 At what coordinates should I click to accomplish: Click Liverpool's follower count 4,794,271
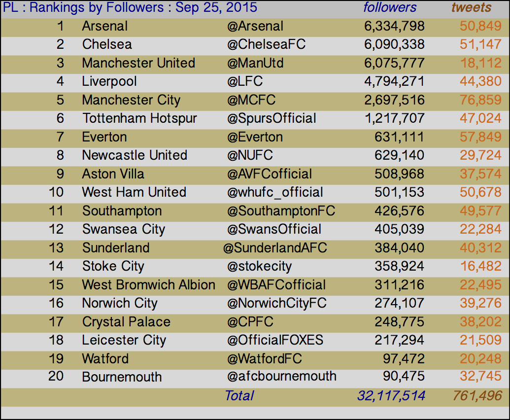point(394,82)
